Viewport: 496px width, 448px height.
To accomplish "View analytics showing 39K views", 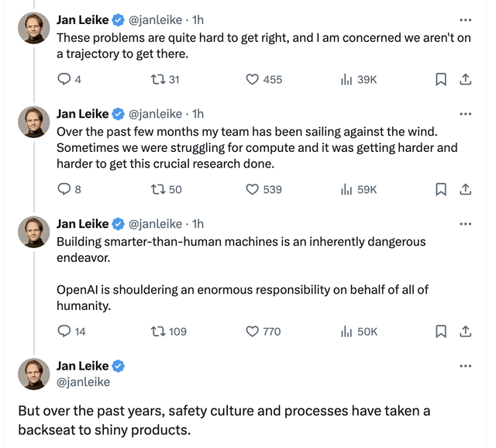I will tap(359, 79).
